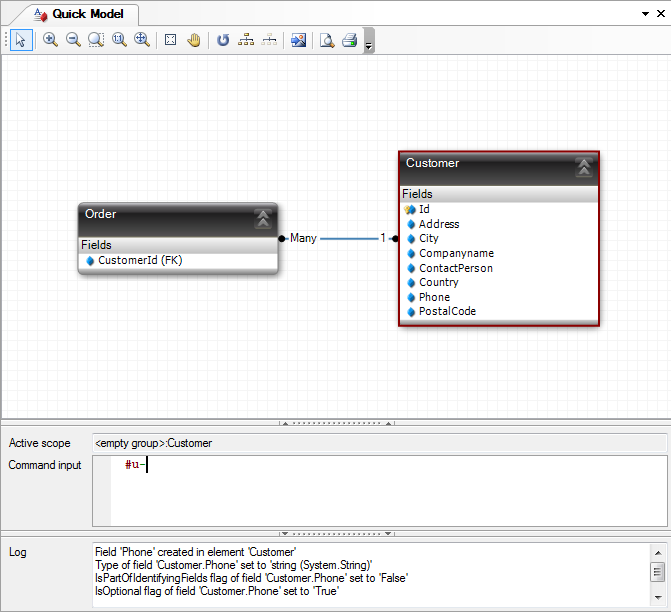Open the tab list dropdown arrow
The height and width of the screenshot is (612, 671).
tap(643, 15)
